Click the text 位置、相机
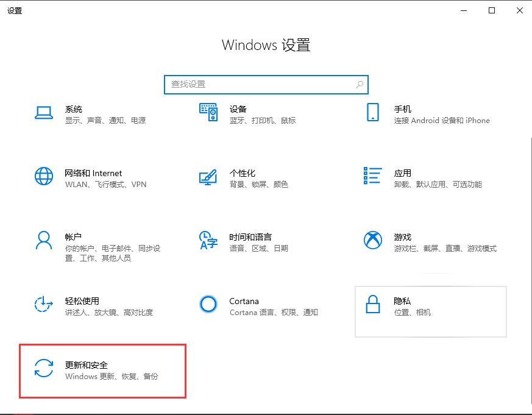This screenshot has width=532, height=415. click(412, 312)
